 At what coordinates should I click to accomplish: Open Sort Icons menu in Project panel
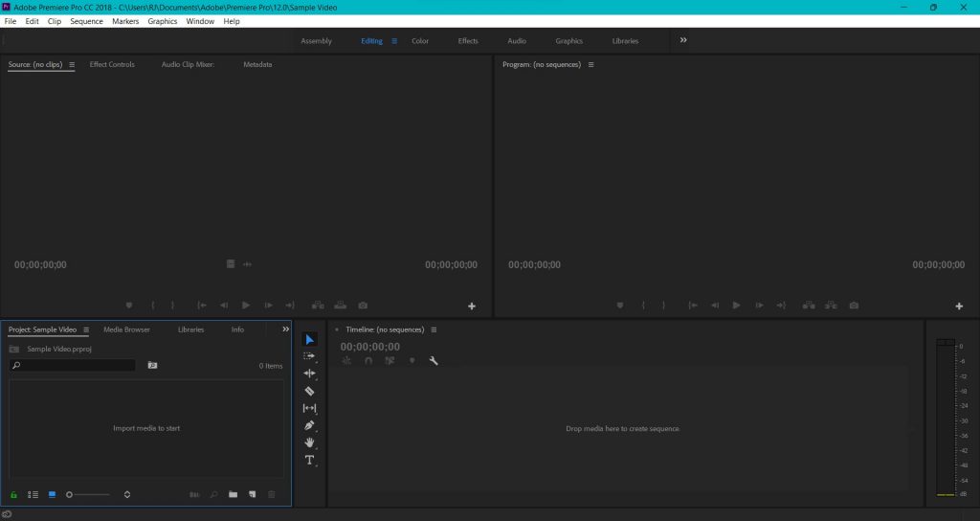pyautogui.click(x=127, y=494)
